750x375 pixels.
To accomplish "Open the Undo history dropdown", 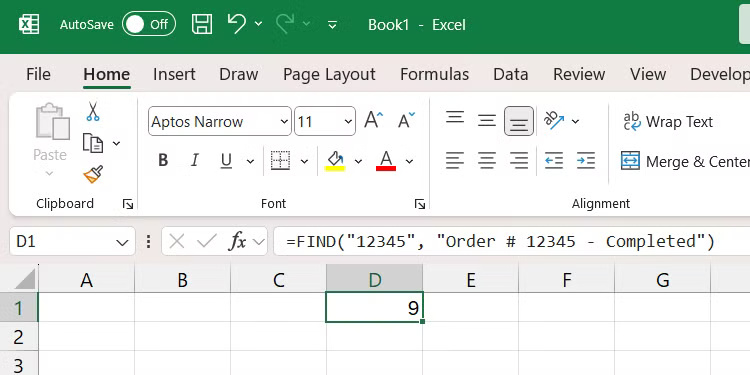I will (x=259, y=24).
